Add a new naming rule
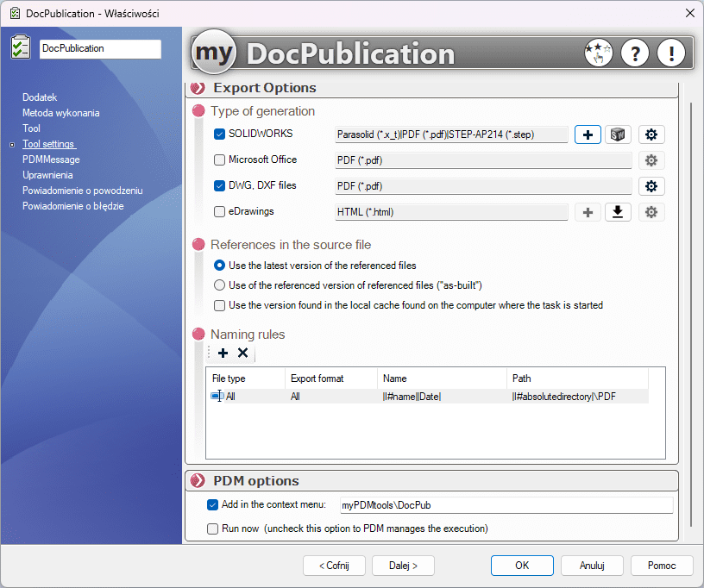The width and height of the screenshot is (704, 588). pyautogui.click(x=223, y=353)
